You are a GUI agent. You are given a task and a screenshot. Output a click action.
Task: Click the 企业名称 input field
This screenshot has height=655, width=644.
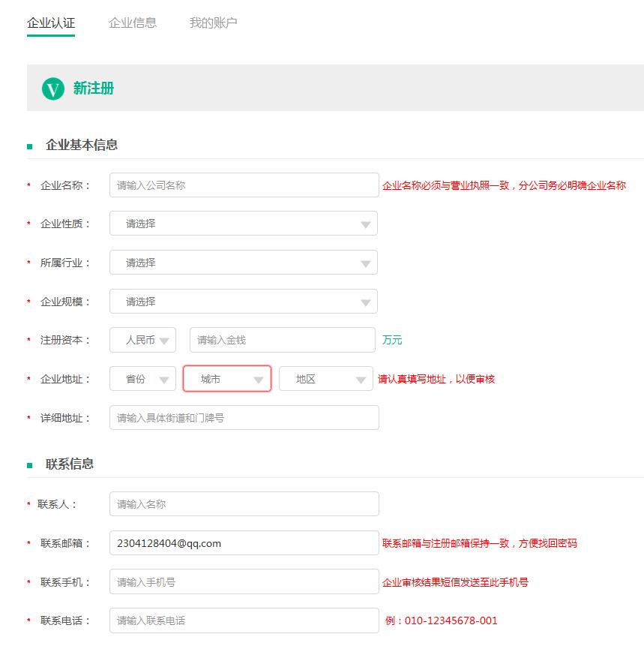coord(244,185)
